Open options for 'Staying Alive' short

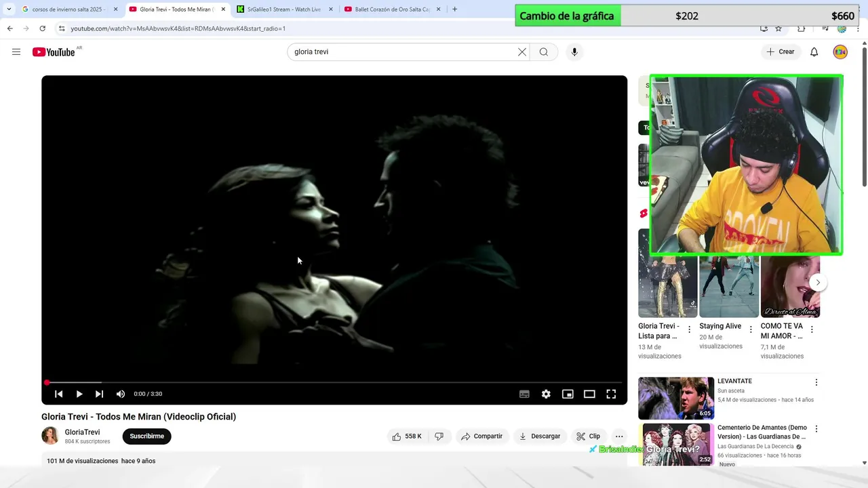pos(751,329)
